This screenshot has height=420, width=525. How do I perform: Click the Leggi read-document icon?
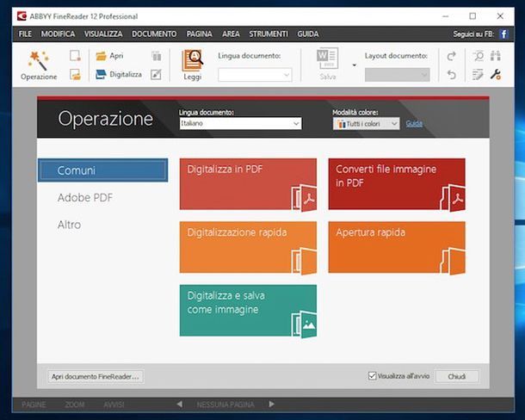coord(193,59)
